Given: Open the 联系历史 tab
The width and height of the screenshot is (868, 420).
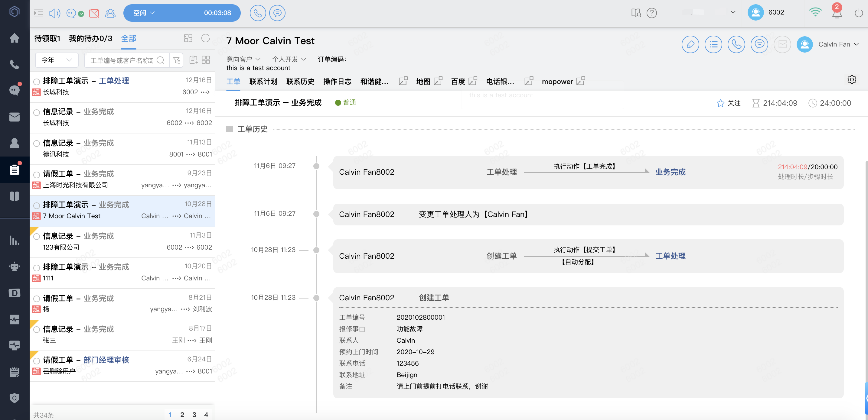Looking at the screenshot, I should (300, 82).
